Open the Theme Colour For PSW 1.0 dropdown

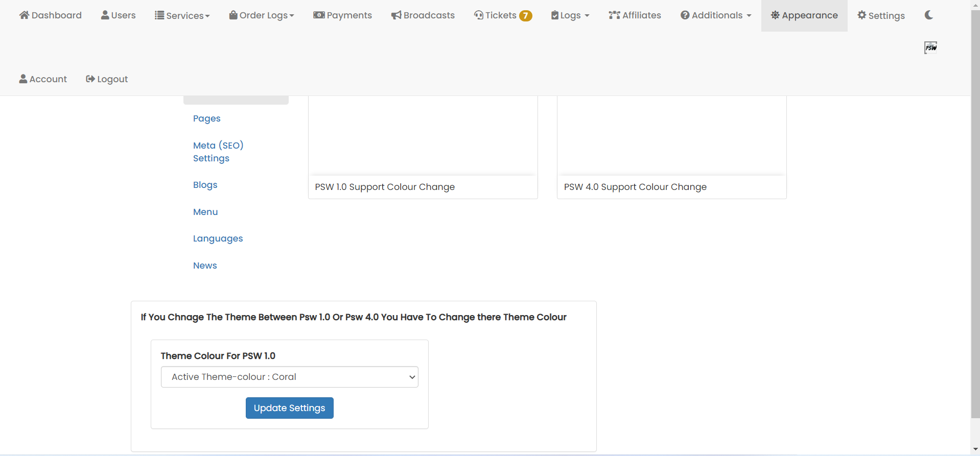(290, 377)
